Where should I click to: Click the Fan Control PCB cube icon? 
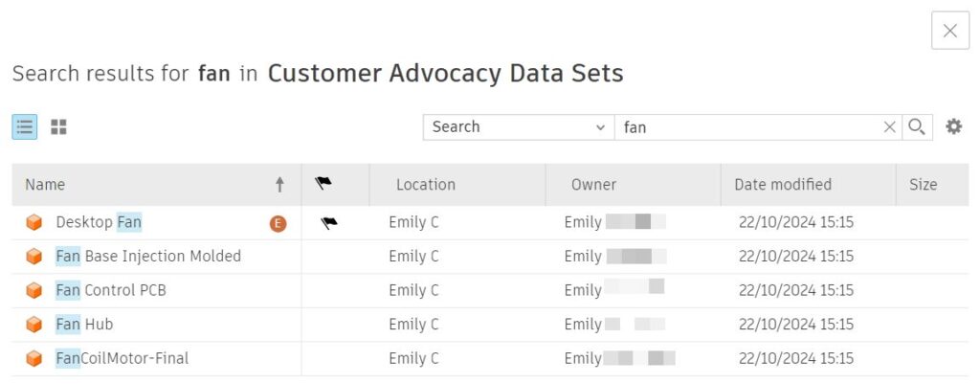point(34,290)
